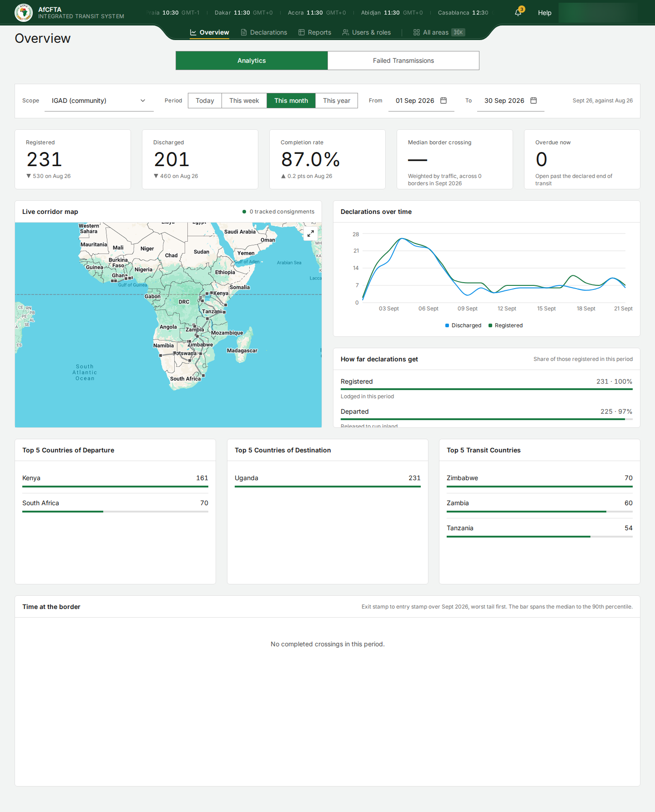Click Kenya label on corridor map
This screenshot has height=812, width=655.
click(x=221, y=293)
